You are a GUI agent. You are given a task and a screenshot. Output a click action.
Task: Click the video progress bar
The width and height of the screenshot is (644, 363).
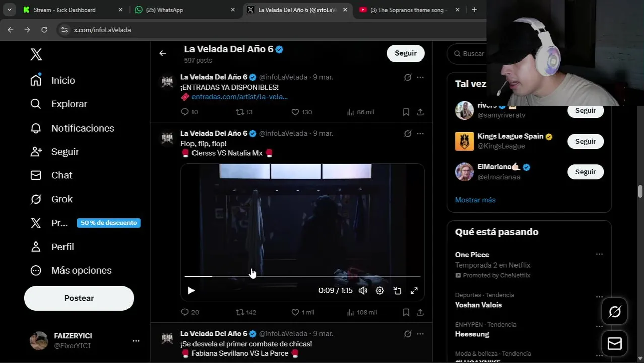click(x=302, y=276)
